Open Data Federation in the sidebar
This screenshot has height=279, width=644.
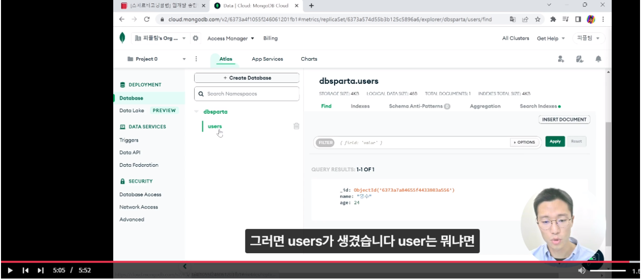(x=139, y=165)
